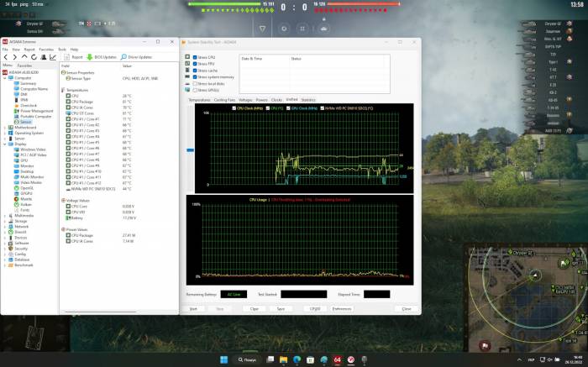Switch to the Statistics tab
The width and height of the screenshot is (588, 367).
click(x=308, y=100)
